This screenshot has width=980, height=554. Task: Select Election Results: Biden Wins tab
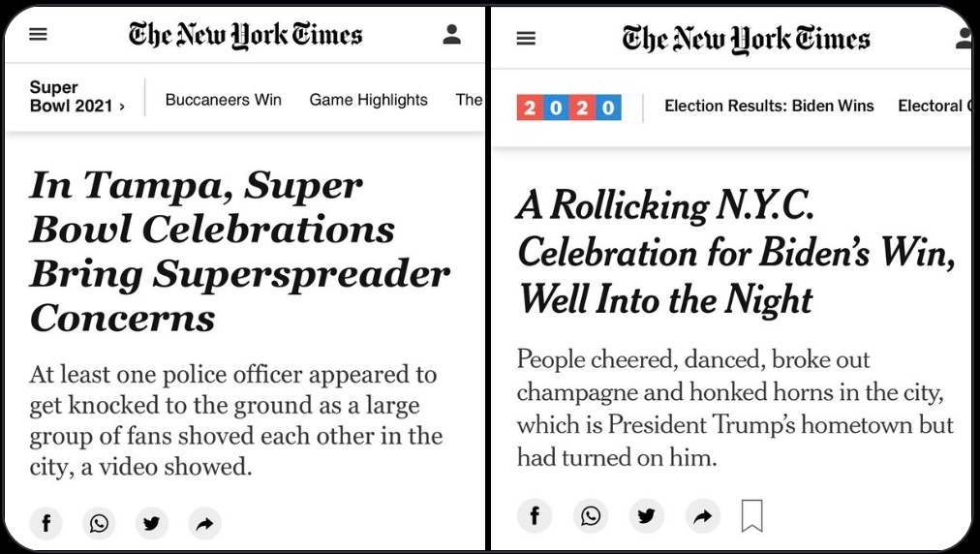pyautogui.click(x=769, y=106)
